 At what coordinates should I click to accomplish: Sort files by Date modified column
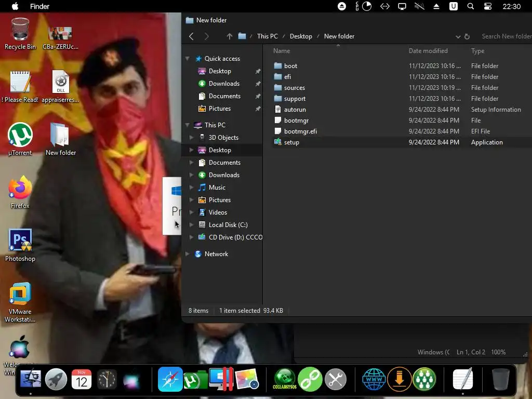pyautogui.click(x=428, y=51)
